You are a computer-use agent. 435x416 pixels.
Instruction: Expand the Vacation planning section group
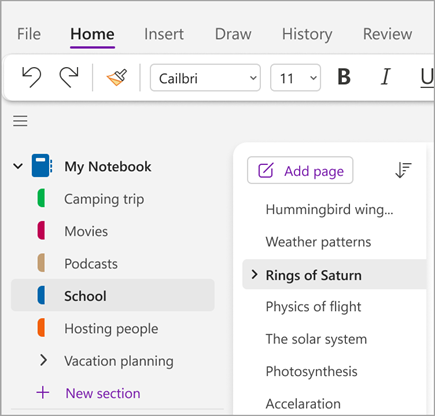[43, 360]
